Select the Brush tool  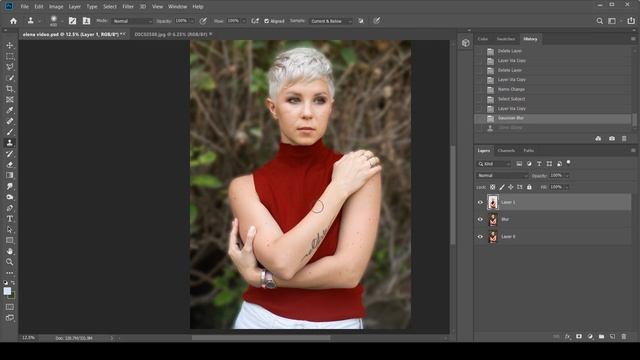point(10,132)
